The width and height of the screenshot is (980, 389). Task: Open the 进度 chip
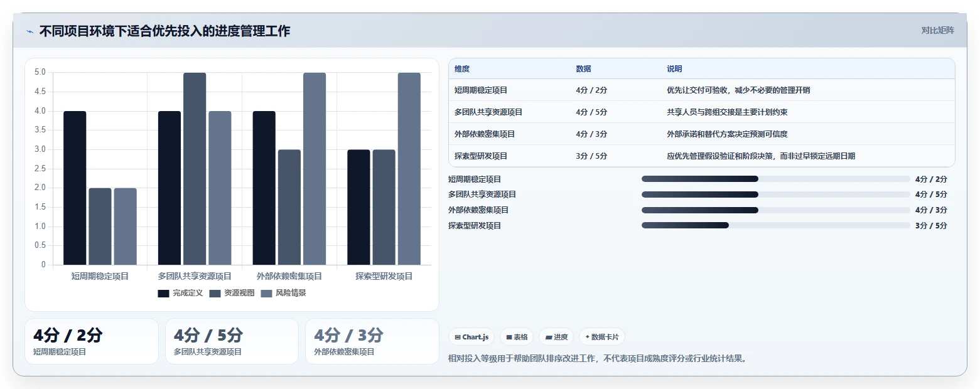pyautogui.click(x=556, y=337)
